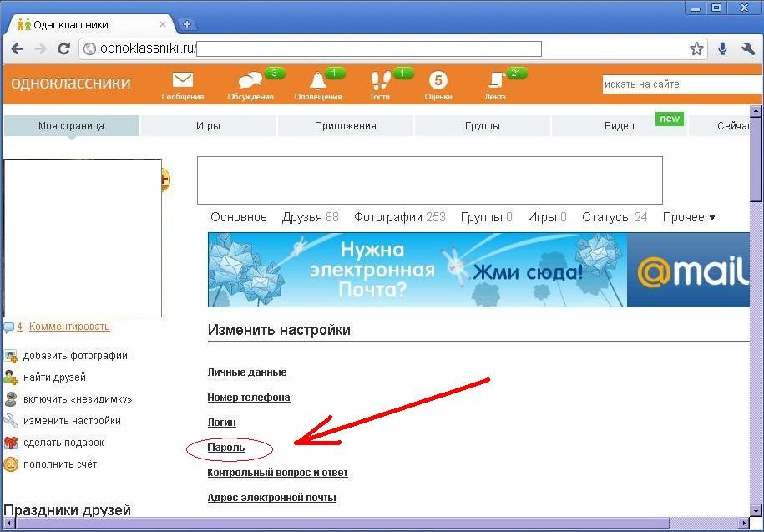This screenshot has width=764, height=532.
Task: Click the vertical scrollbar down arrow
Action: 756,510
